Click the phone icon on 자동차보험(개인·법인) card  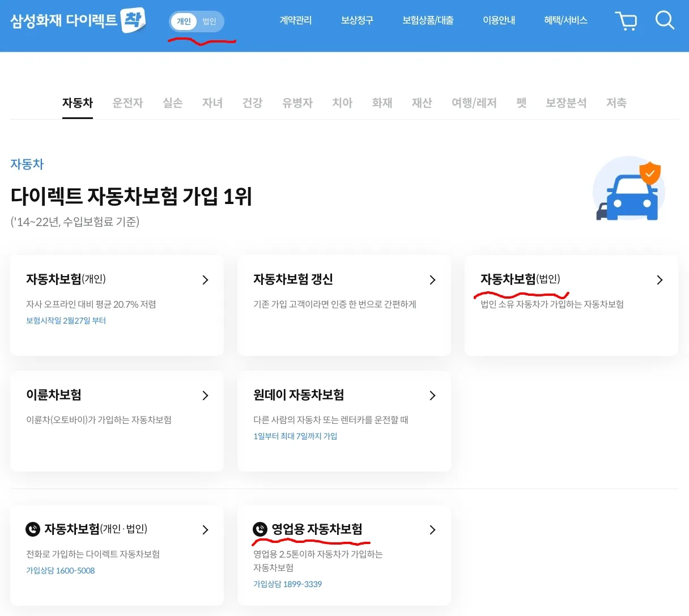pos(32,529)
